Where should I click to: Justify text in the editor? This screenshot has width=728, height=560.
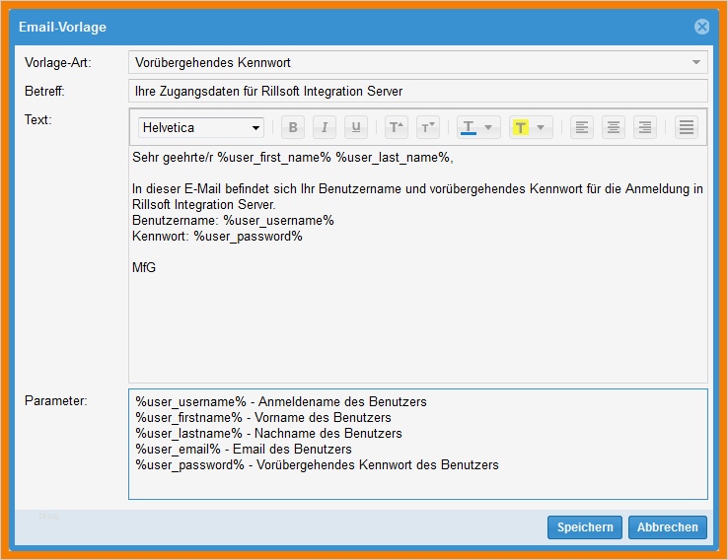pyautogui.click(x=687, y=127)
